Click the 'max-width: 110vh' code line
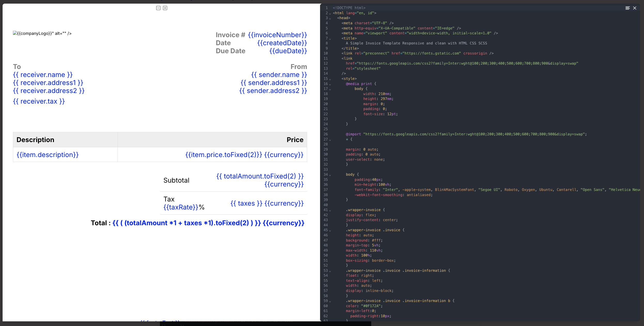 364,251
